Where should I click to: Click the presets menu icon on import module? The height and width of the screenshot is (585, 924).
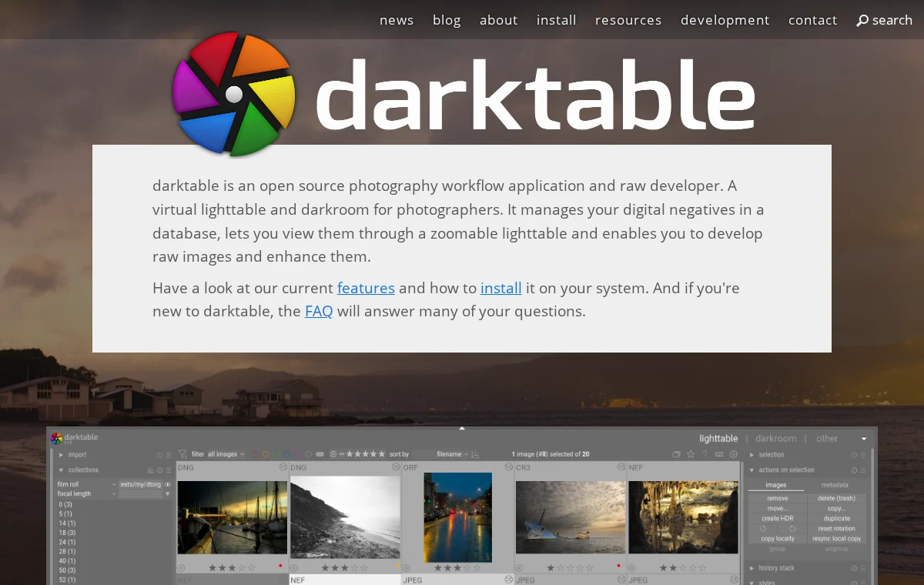[x=169, y=455]
